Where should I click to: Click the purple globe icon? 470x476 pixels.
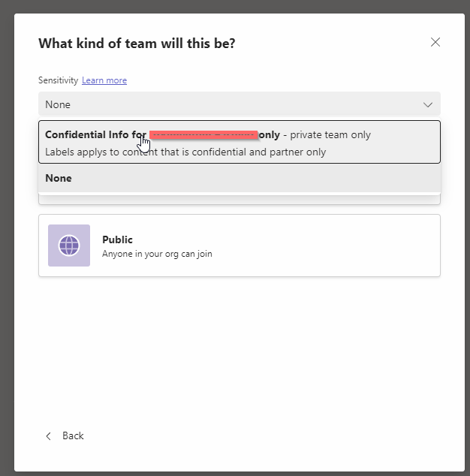pyautogui.click(x=69, y=246)
